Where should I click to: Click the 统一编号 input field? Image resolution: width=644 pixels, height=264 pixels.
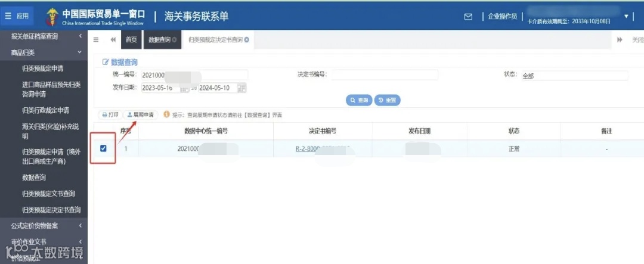(x=194, y=75)
